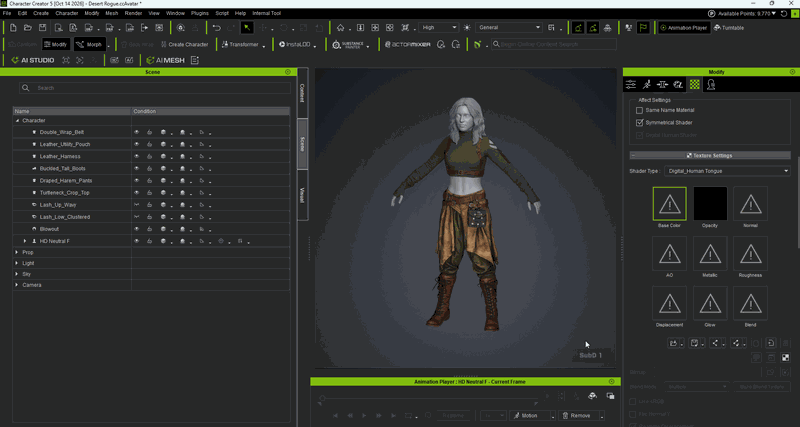This screenshot has width=800, height=427.
Task: Toggle the Animation Player button
Action: 684,28
